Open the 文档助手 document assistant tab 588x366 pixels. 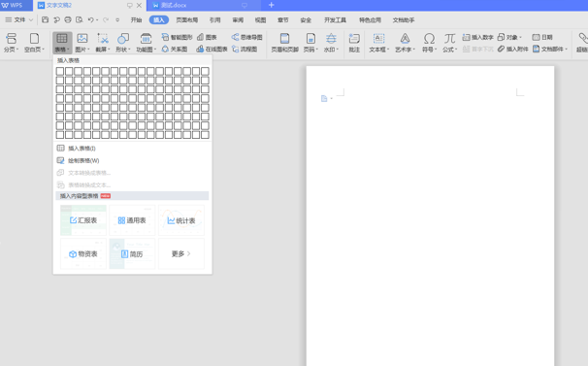(x=404, y=19)
